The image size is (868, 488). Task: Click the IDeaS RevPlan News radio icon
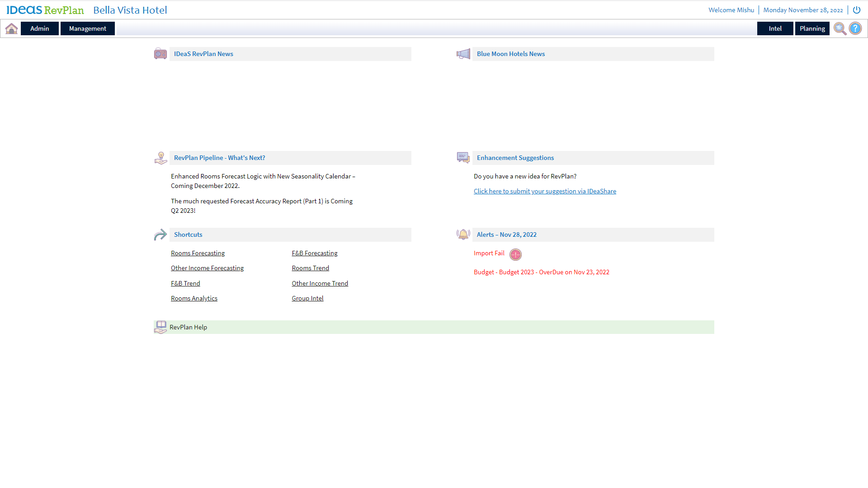pyautogui.click(x=160, y=54)
